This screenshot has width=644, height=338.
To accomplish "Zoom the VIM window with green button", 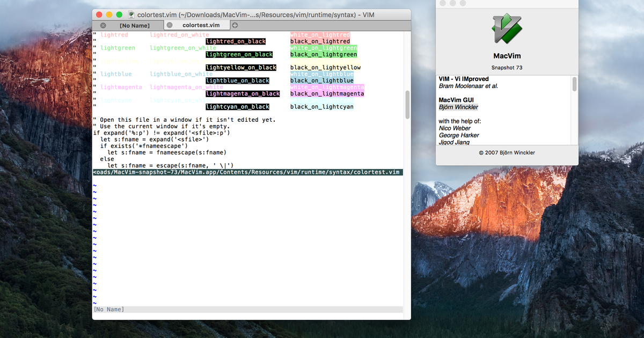I will [x=119, y=14].
